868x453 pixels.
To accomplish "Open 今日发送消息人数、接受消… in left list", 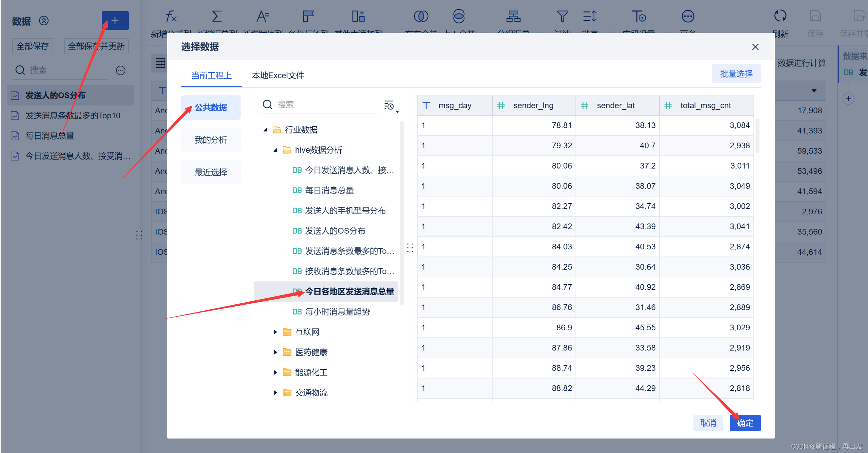I will pyautogui.click(x=70, y=156).
